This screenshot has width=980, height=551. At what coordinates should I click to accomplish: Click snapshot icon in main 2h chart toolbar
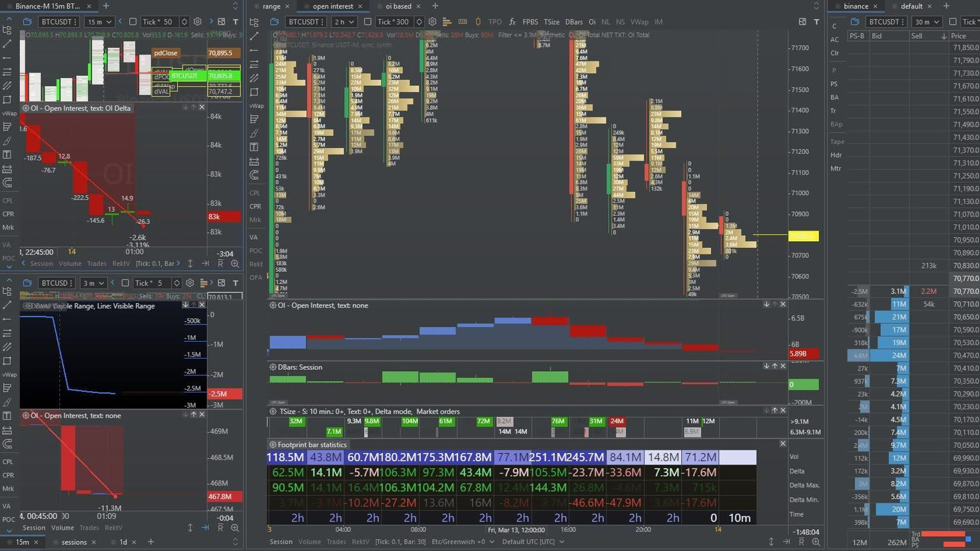pos(802,22)
